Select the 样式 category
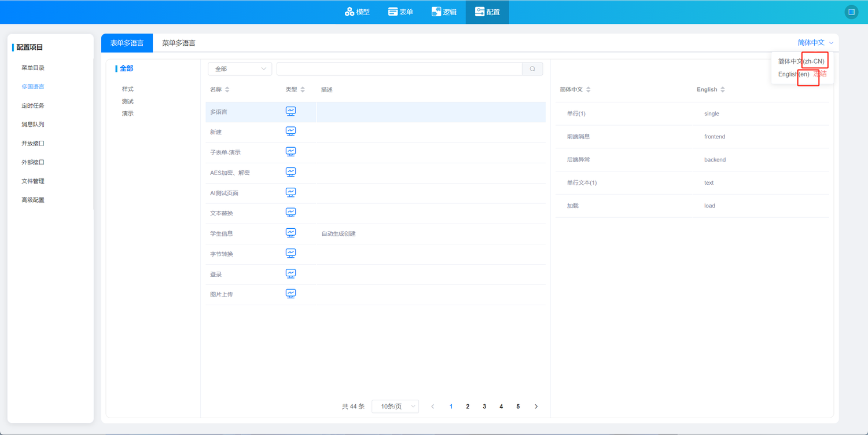 coord(128,89)
